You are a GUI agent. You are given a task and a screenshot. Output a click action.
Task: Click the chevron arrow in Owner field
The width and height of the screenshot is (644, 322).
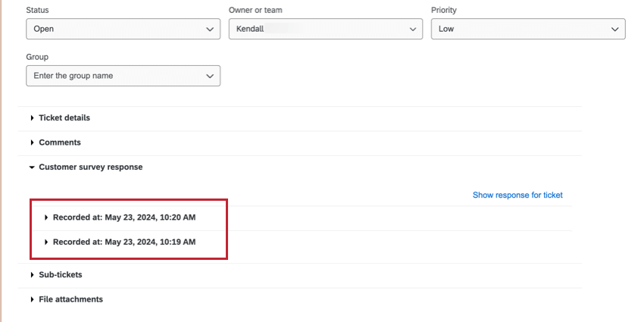point(412,29)
